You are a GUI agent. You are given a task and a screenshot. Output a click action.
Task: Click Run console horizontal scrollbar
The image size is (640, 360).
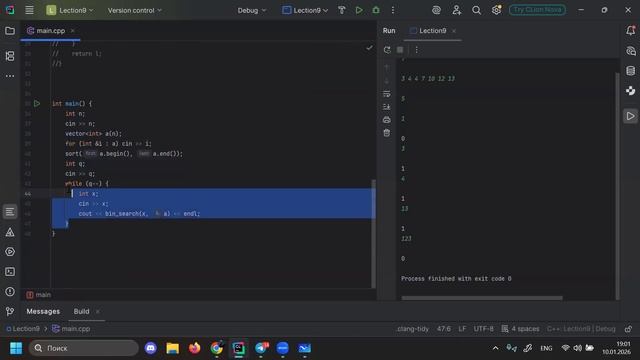[482, 298]
